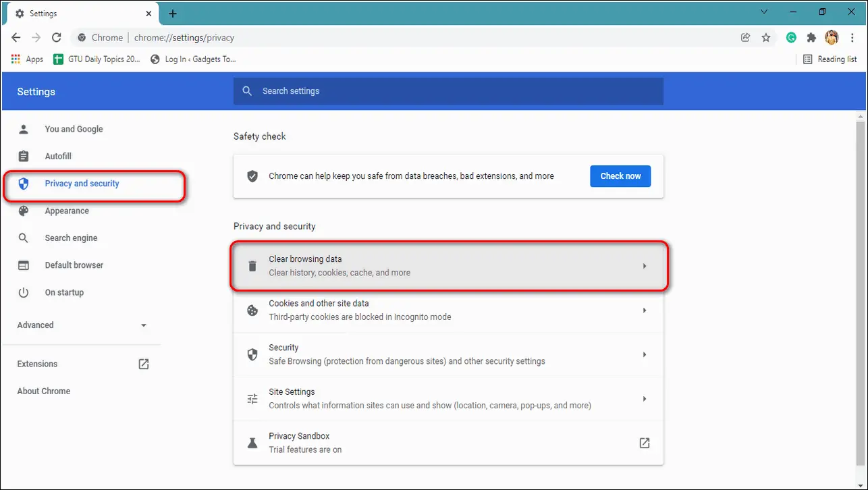This screenshot has height=490, width=868.
Task: Click the arrow on Clear browsing data row
Action: click(x=645, y=266)
